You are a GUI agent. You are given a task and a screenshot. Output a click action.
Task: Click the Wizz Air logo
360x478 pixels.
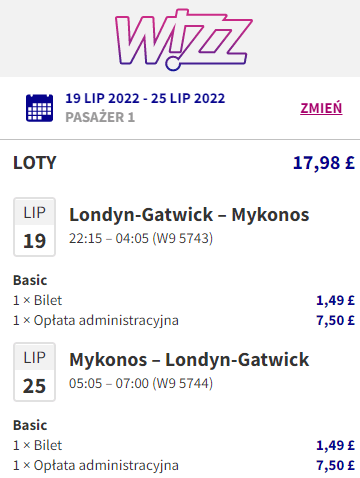point(183,39)
